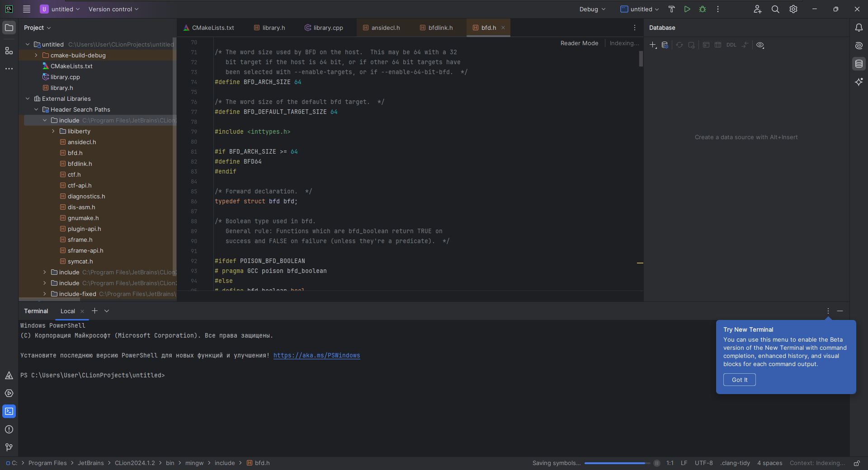Open the Database tool window icon in the right sidebar

[x=859, y=64]
